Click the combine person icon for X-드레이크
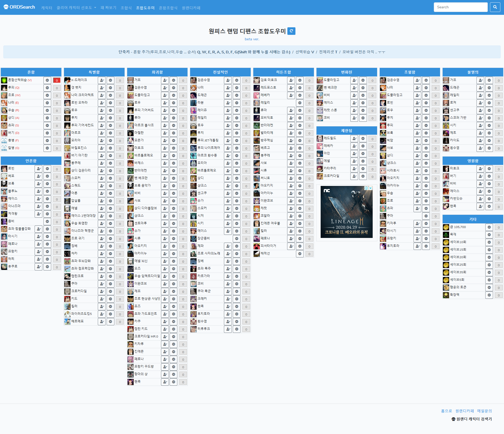The height and width of the screenshot is (434, 504). click(102, 80)
